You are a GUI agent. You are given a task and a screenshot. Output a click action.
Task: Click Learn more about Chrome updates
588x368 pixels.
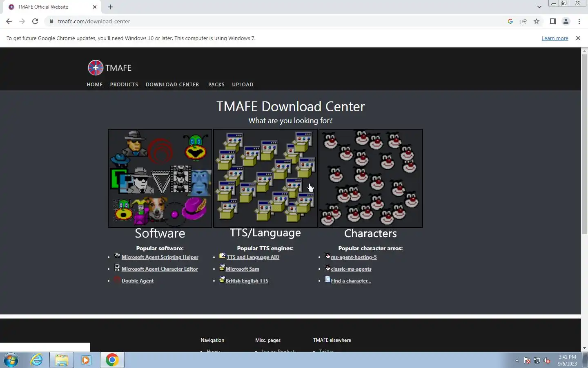point(555,38)
